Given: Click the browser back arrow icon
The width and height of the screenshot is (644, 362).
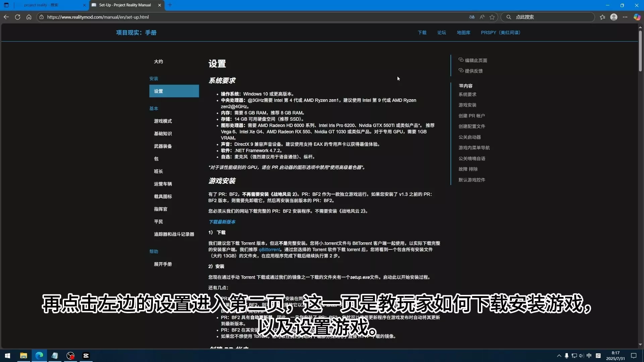Looking at the screenshot, I should coord(6,17).
